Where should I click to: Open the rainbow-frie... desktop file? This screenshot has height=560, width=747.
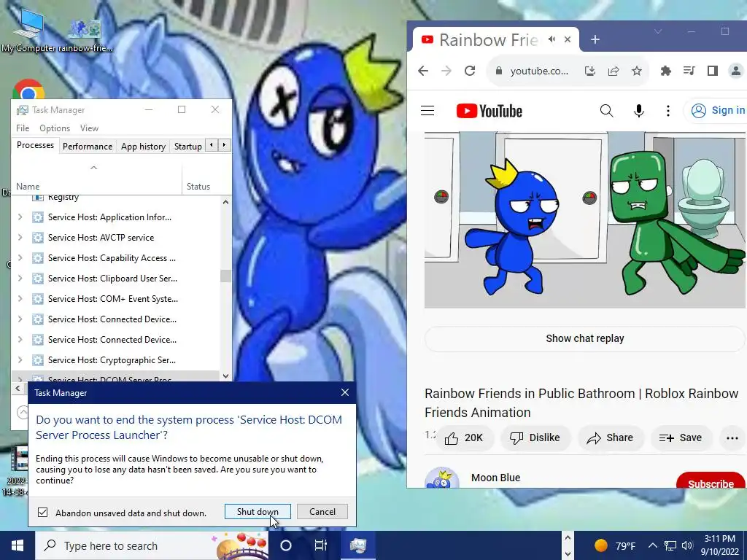[85, 35]
